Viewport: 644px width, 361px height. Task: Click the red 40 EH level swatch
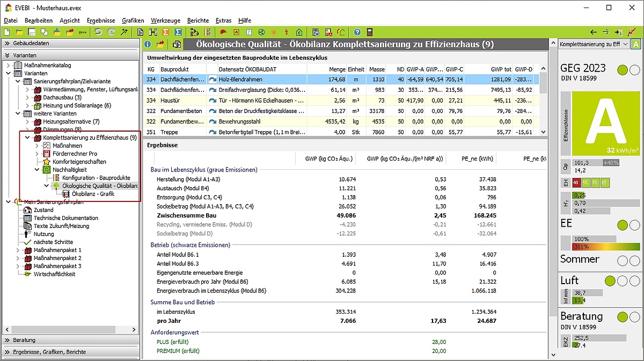pyautogui.click(x=577, y=183)
